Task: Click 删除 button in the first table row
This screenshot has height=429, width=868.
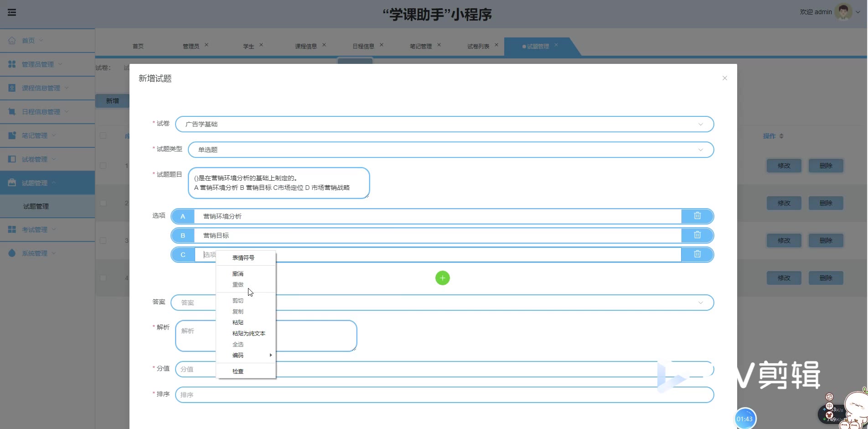Action: pos(826,166)
